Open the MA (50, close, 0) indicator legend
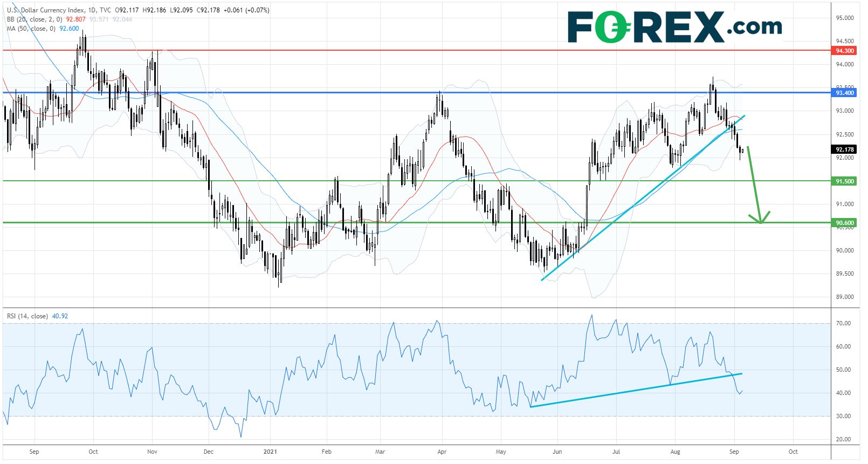868x464 pixels. coord(31,29)
